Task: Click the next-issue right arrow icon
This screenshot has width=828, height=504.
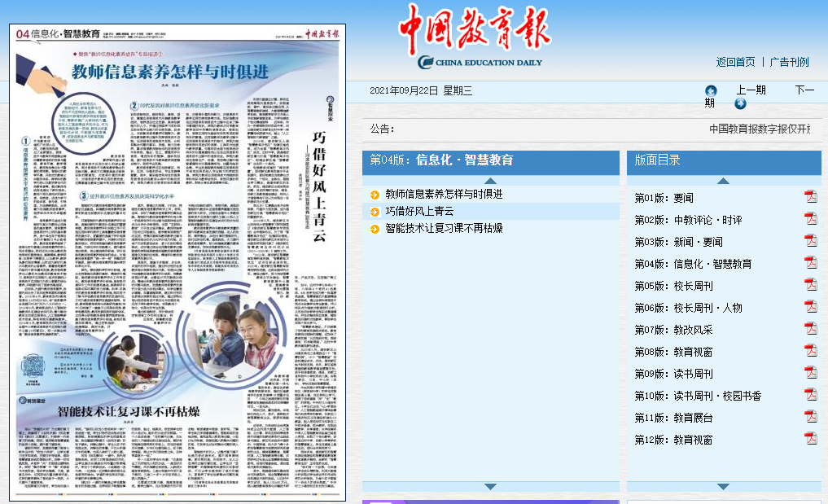Action: pyautogui.click(x=740, y=103)
